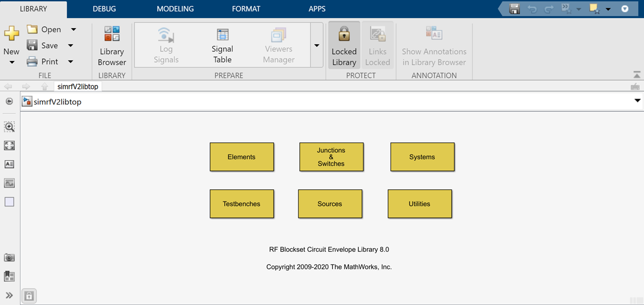644x305 pixels.
Task: Open the DEBUG tab
Action: tap(104, 9)
